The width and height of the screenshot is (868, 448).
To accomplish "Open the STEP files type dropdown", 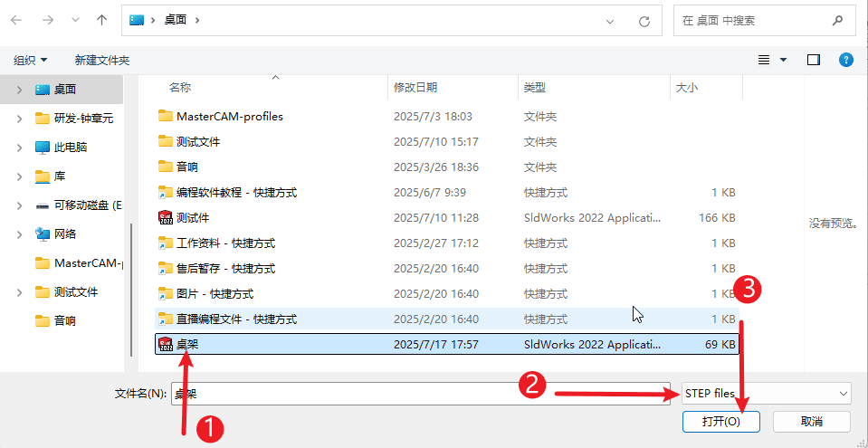I will [765, 393].
